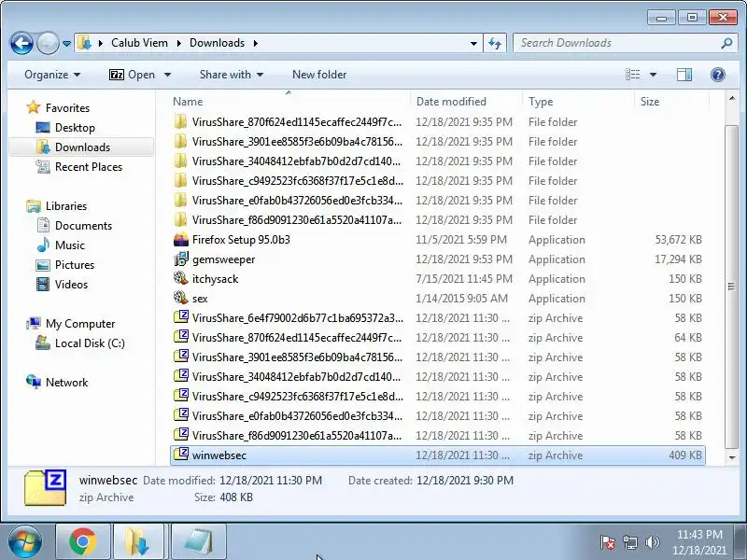Open the Share with menu
Image resolution: width=747 pixels, height=560 pixels.
[231, 75]
